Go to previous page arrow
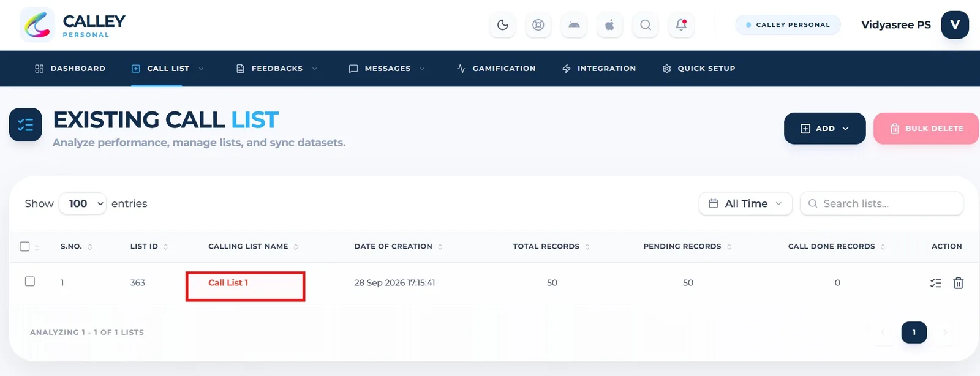Viewport: 980px width, 376px height. pyautogui.click(x=883, y=333)
